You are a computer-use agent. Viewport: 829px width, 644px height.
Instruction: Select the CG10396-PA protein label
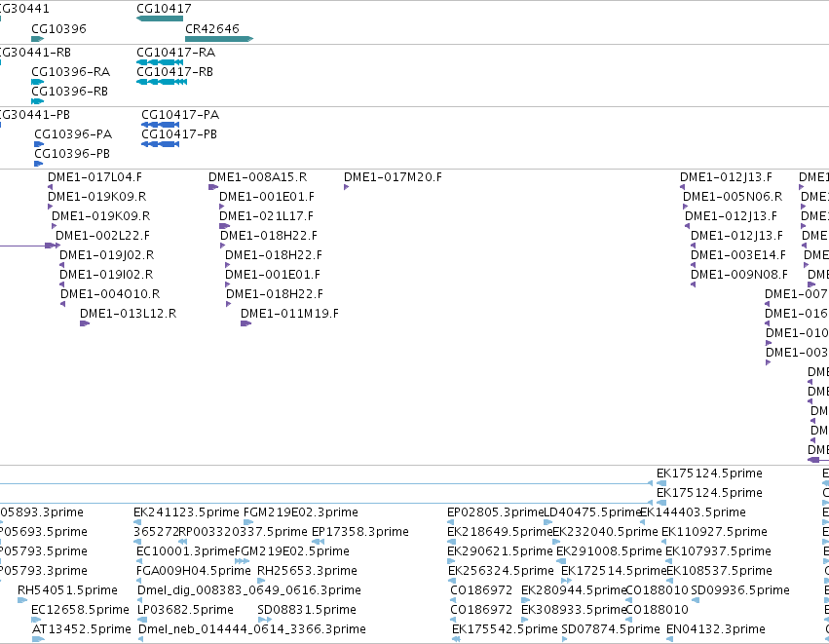coord(73,134)
